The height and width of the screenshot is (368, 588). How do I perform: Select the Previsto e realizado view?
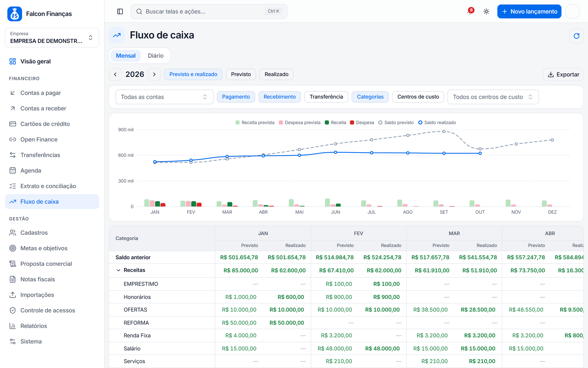coord(193,74)
